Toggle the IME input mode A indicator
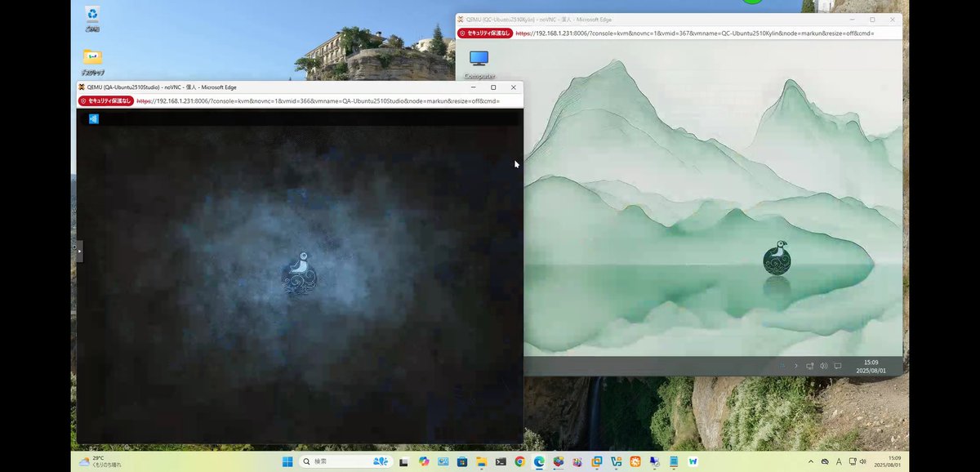Viewport: 980px width, 472px height. tap(839, 461)
